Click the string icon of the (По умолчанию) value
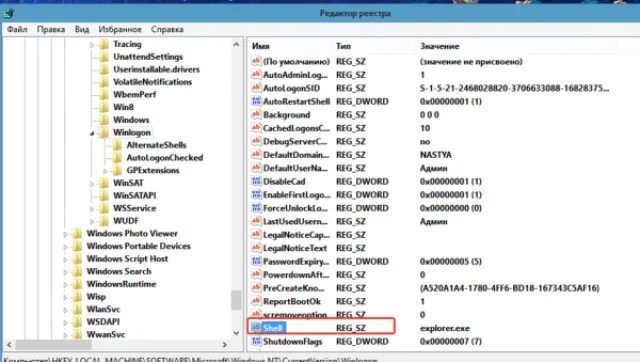The width and height of the screenshot is (640, 362). 256,62
